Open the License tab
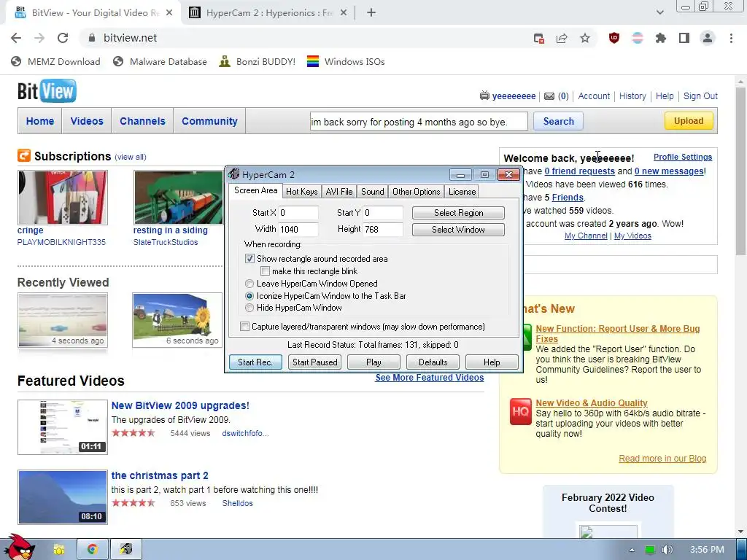This screenshot has height=560, width=747. point(462,192)
